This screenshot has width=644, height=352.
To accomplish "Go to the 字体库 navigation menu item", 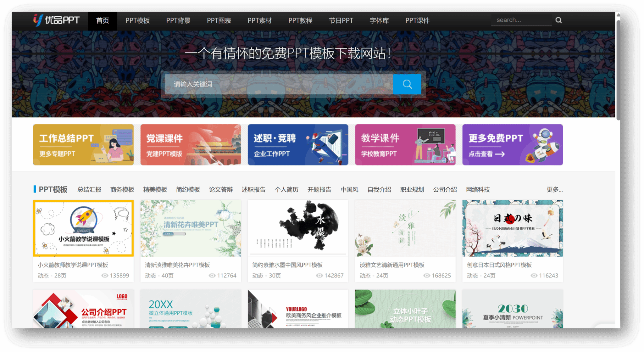I will pos(379,20).
